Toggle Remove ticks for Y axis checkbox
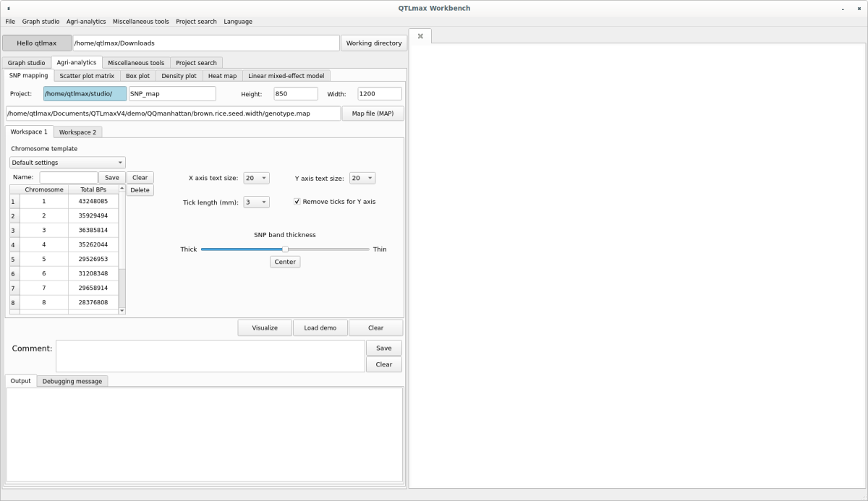The height and width of the screenshot is (501, 868). tap(297, 202)
